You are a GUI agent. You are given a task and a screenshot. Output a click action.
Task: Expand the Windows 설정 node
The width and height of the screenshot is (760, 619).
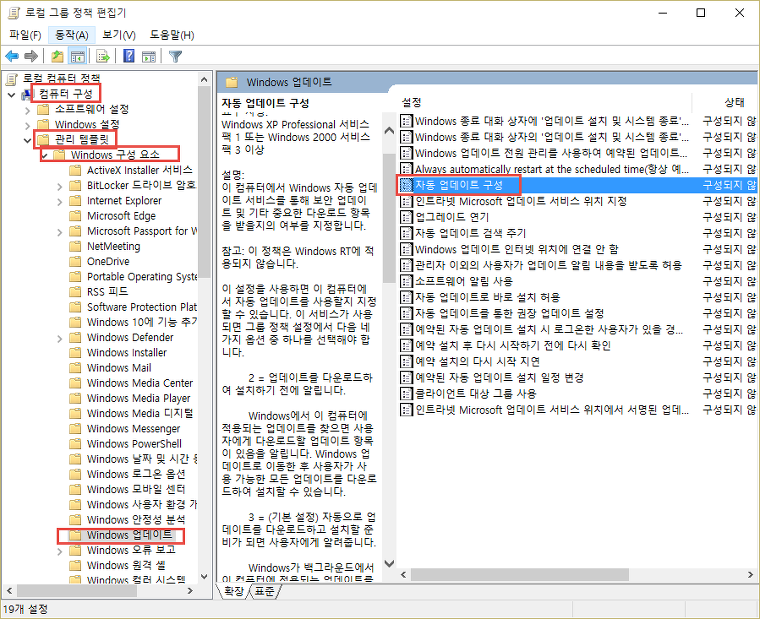tap(27, 125)
